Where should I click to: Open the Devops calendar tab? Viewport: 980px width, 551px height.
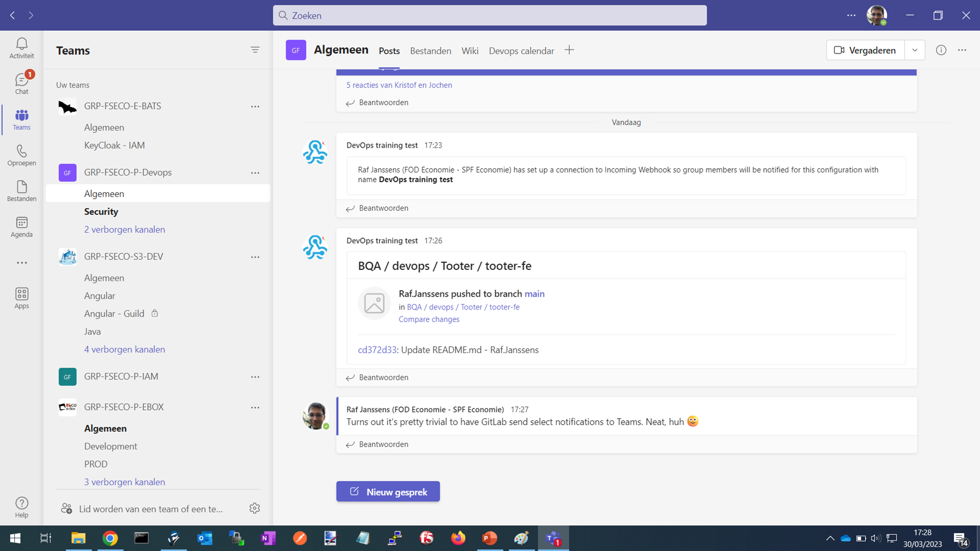(521, 51)
